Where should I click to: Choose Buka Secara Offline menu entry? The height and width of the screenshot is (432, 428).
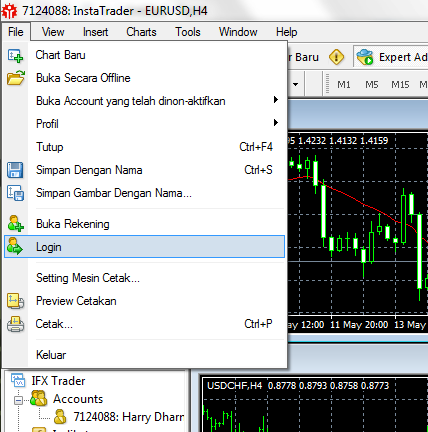point(145,78)
